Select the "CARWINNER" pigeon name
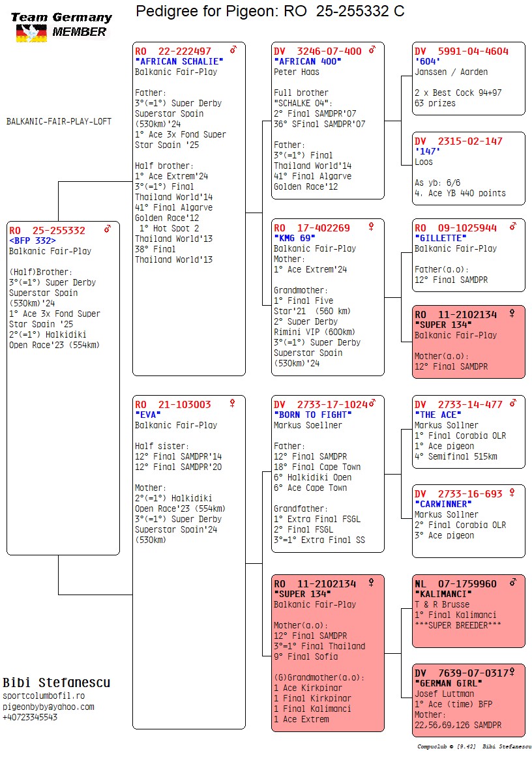 pyautogui.click(x=443, y=504)
